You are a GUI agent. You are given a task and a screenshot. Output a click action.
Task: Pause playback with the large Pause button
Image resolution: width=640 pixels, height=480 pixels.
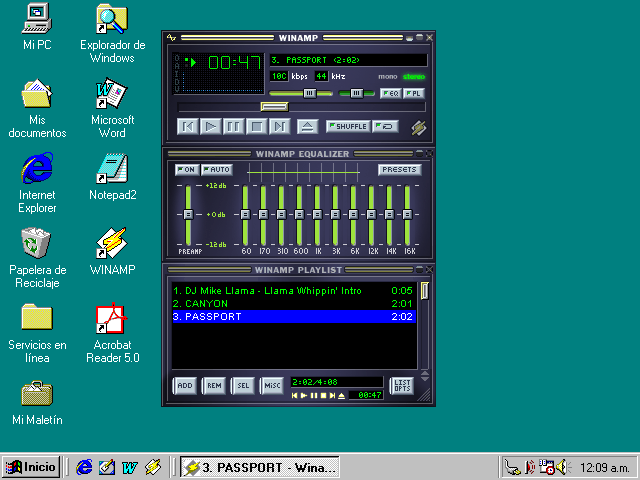(x=233, y=127)
